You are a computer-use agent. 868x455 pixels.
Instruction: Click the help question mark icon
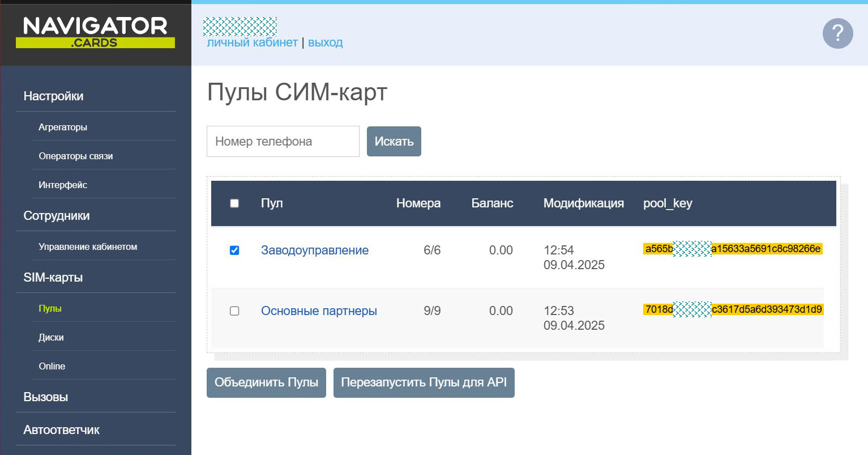click(x=837, y=33)
